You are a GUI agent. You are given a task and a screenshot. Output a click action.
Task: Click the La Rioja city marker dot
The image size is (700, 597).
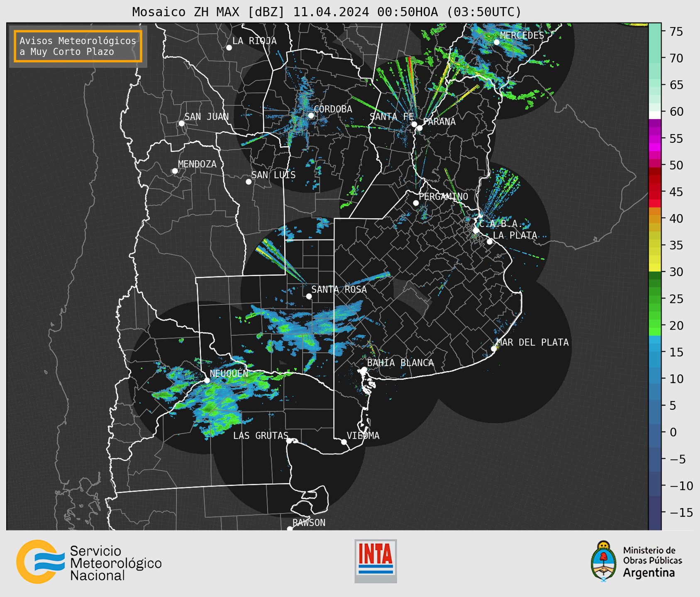point(229,48)
